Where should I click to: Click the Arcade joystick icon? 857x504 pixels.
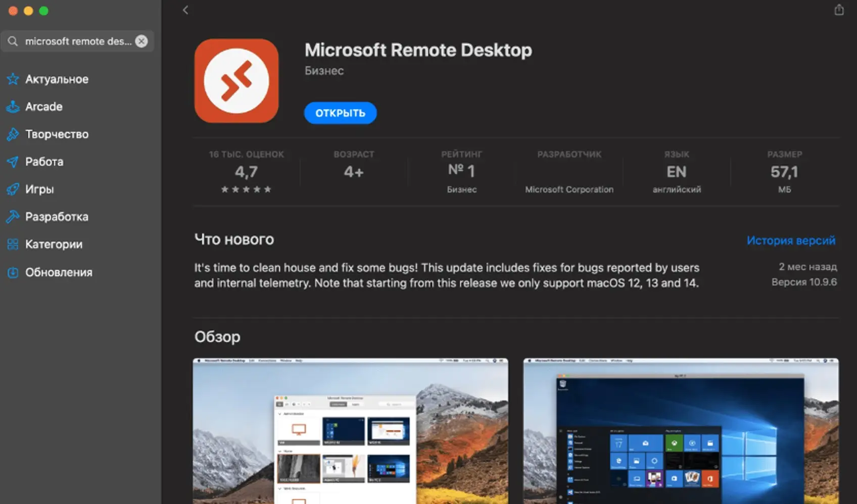pos(13,107)
